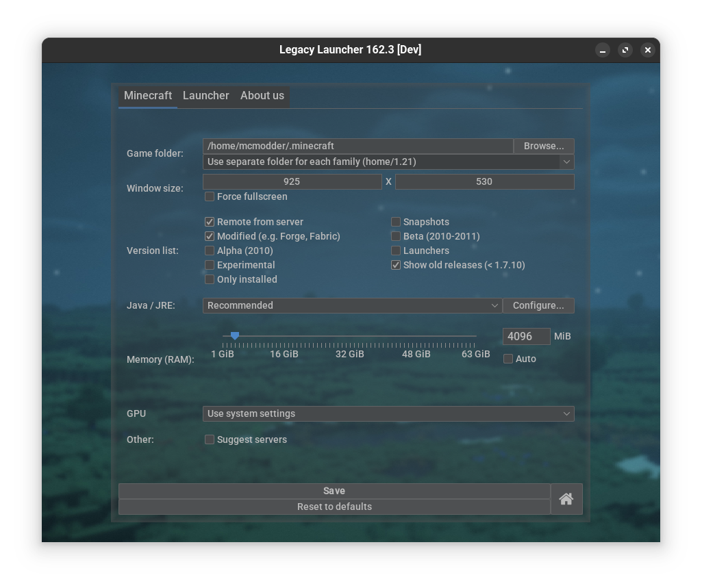Click Configure... for Java
Viewport: 702px width, 588px height.
tap(538, 305)
